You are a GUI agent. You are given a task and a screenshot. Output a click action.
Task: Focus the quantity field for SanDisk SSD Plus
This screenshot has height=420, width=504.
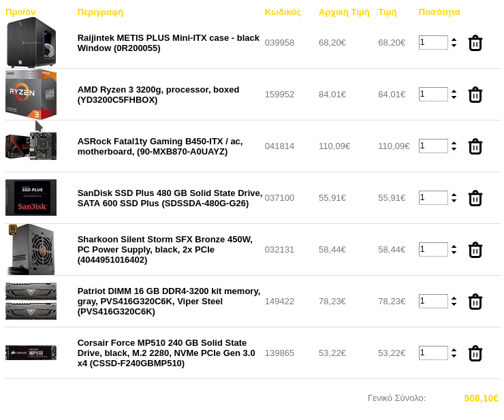[433, 197]
